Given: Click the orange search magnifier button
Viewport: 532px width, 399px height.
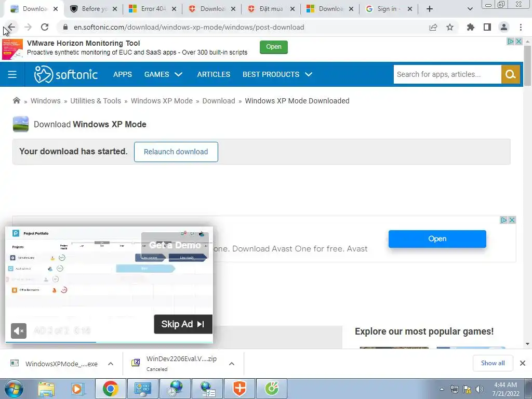Looking at the screenshot, I should click(510, 74).
